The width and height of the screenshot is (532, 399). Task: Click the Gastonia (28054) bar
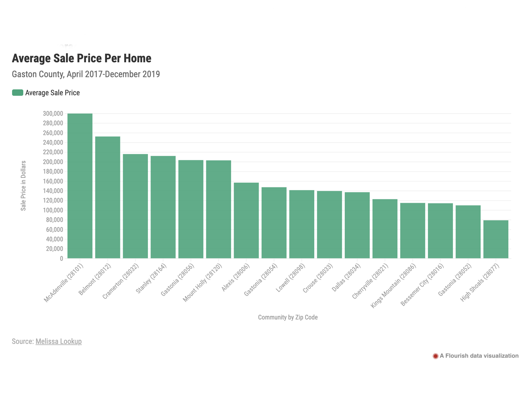274,223
